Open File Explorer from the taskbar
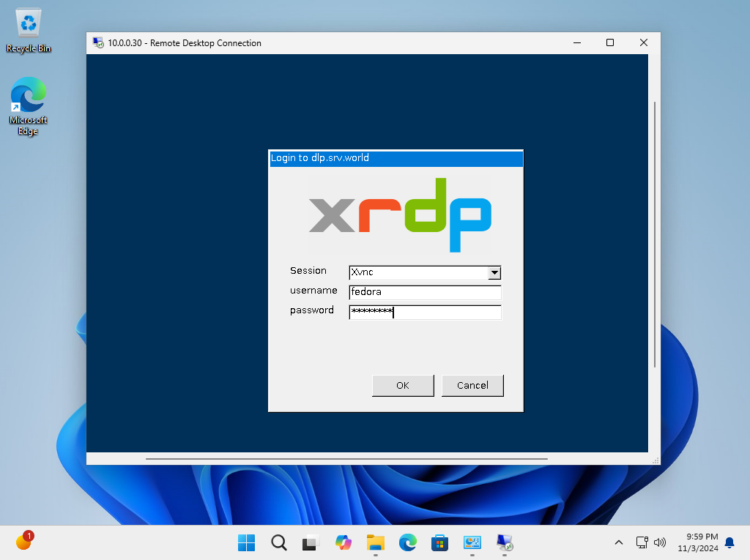This screenshot has height=560, width=750. click(x=376, y=542)
